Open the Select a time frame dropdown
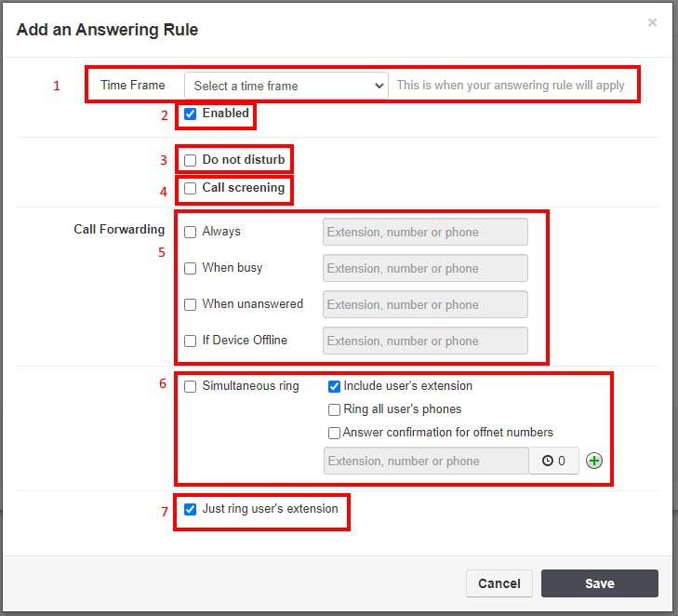The height and width of the screenshot is (616, 678). [x=286, y=86]
